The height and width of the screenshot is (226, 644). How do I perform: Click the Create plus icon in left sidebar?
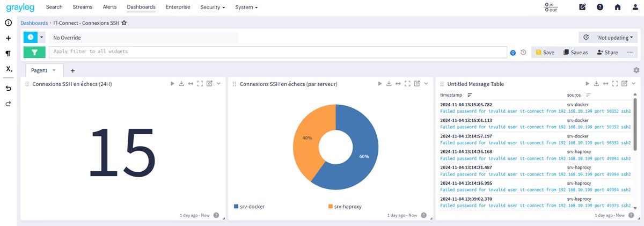pos(8,38)
